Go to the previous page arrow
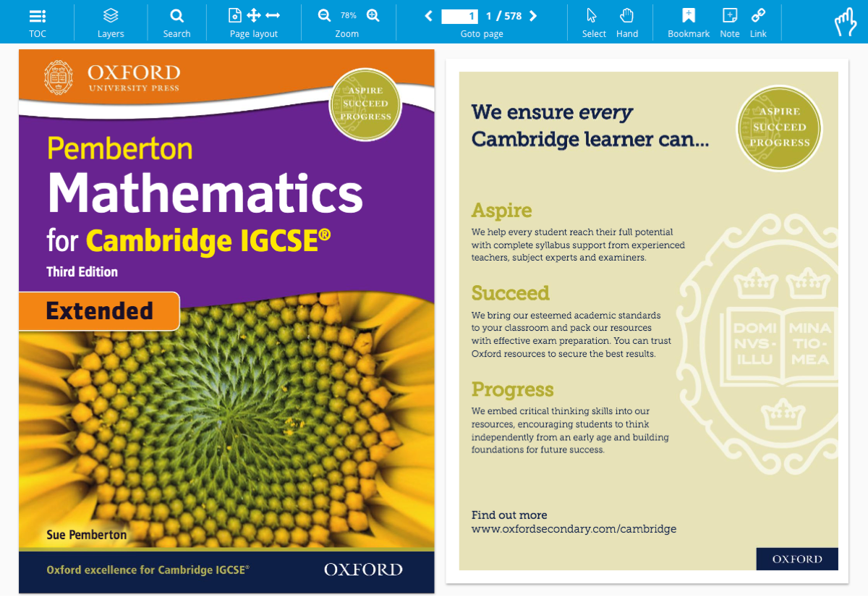The image size is (868, 608). (x=428, y=16)
